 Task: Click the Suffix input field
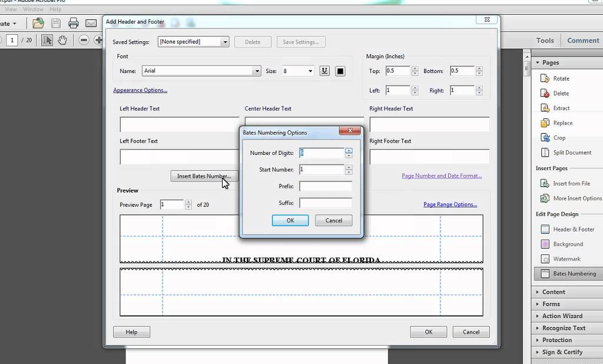point(326,203)
